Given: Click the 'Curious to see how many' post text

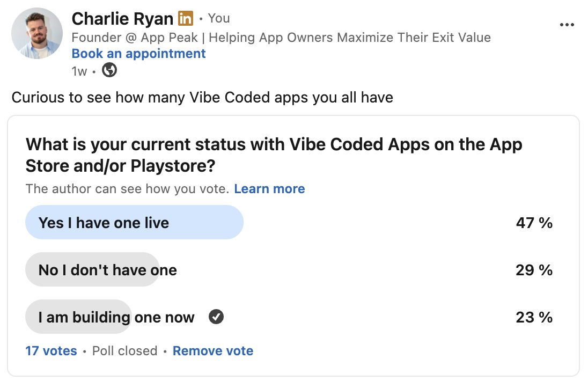Looking at the screenshot, I should [x=202, y=98].
